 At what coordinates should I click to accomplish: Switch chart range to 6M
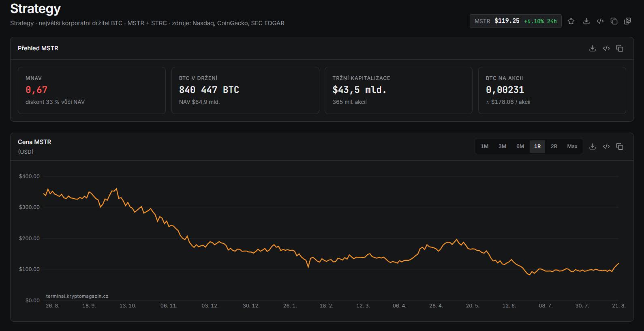pyautogui.click(x=520, y=146)
